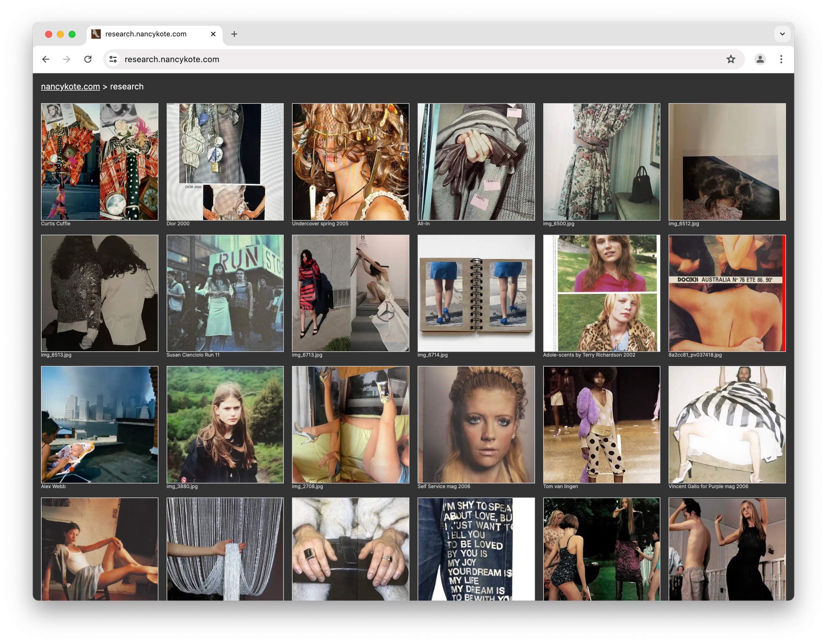Open the Self Service mag 2006 portrait
Image resolution: width=827 pixels, height=644 pixels.
[x=476, y=424]
